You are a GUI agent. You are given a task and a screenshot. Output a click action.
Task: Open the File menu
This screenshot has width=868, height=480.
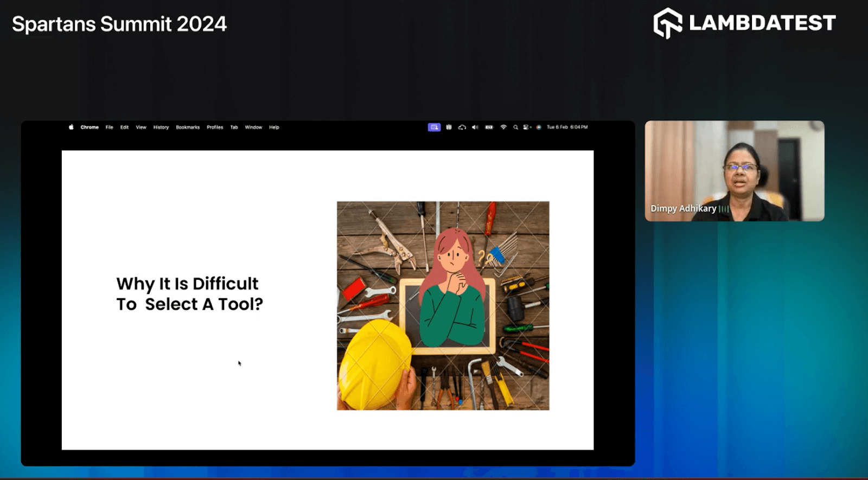coord(109,127)
